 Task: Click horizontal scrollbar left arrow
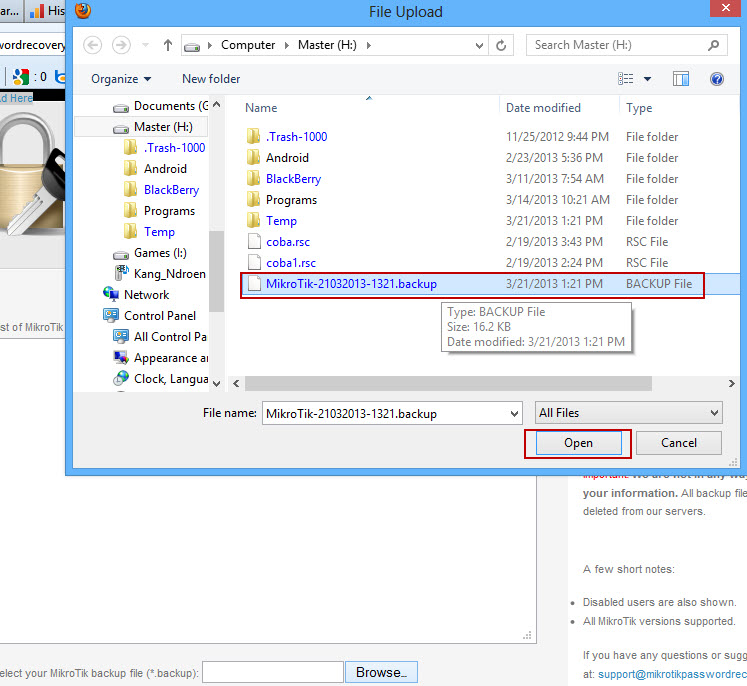coord(236,383)
